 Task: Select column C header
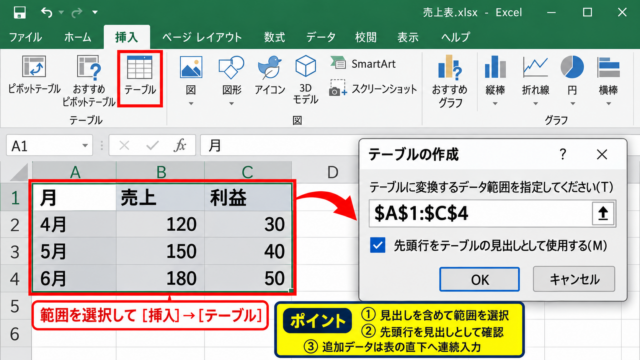pos(248,172)
